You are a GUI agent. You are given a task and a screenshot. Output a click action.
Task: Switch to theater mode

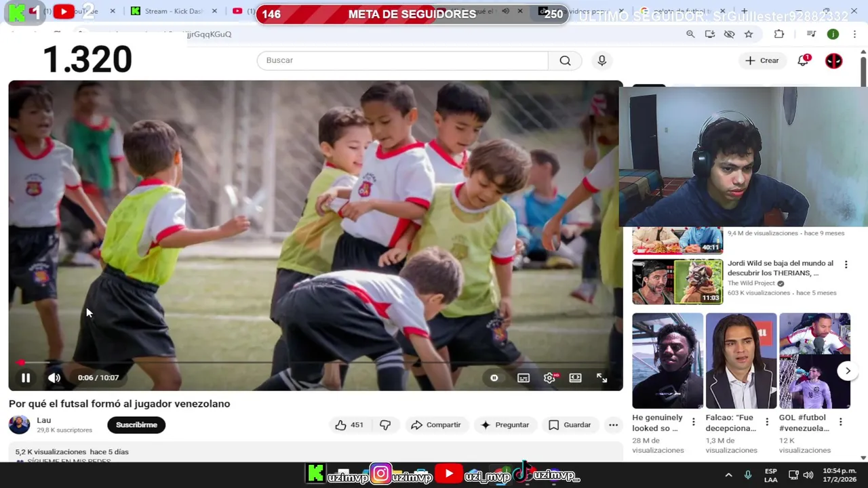pos(575,378)
